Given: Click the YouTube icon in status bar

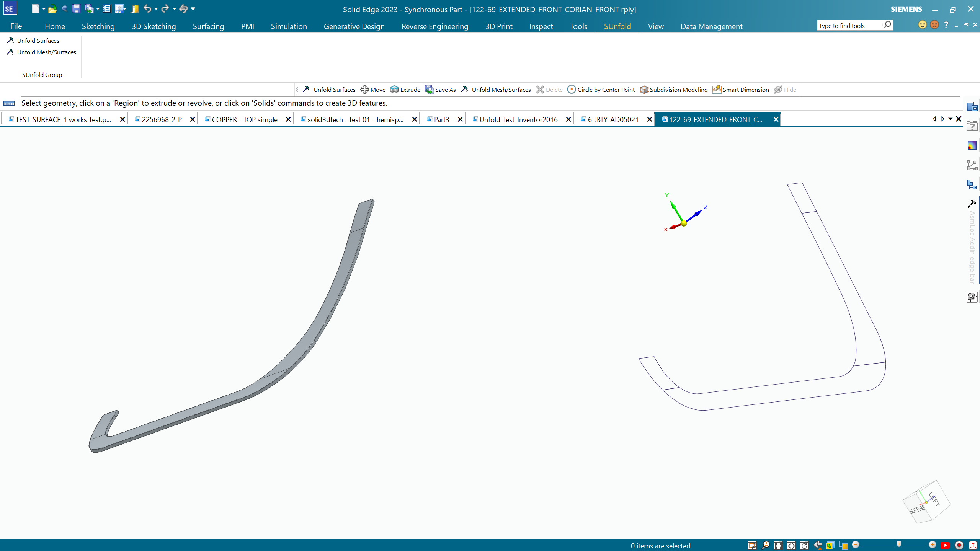Looking at the screenshot, I should click(945, 545).
